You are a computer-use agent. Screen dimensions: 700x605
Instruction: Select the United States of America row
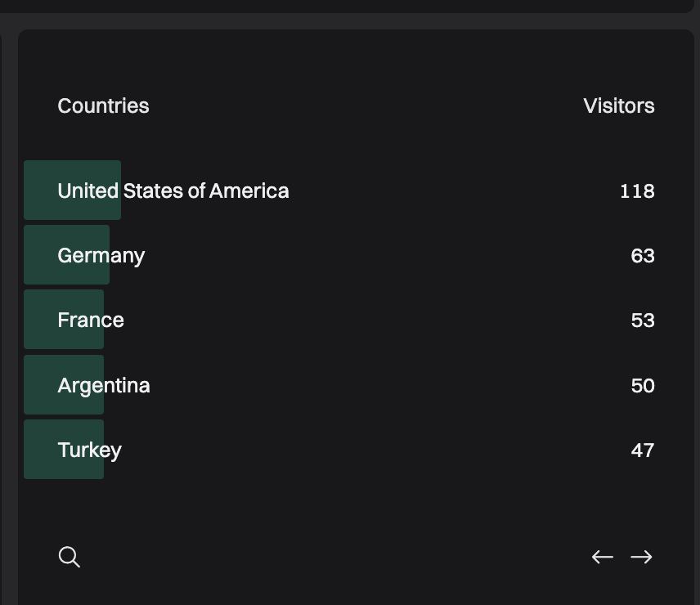coord(173,190)
